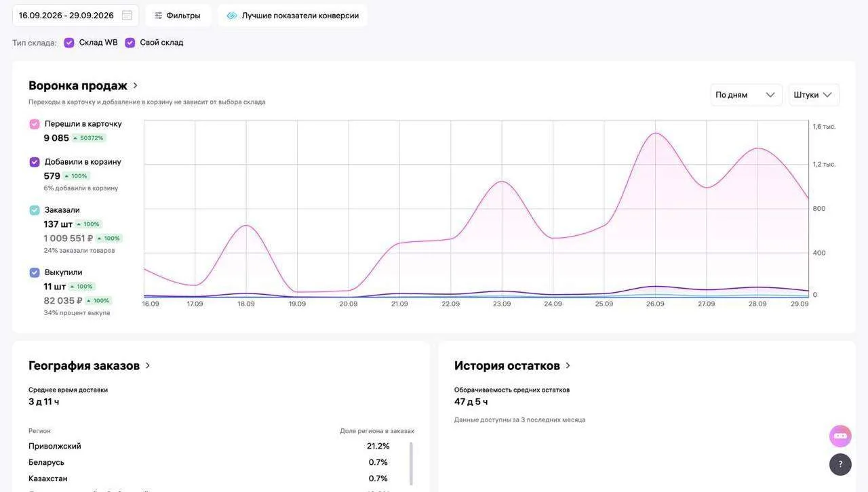Open the Фильтры button
The width and height of the screenshot is (868, 492).
click(x=178, y=16)
